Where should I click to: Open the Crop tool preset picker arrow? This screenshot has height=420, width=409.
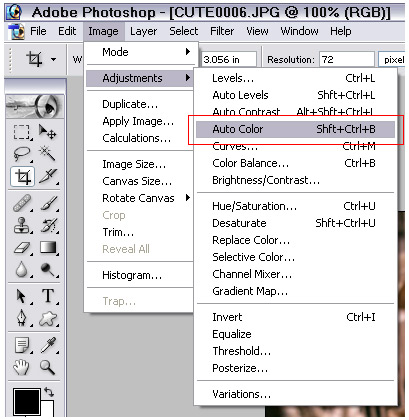point(54,60)
